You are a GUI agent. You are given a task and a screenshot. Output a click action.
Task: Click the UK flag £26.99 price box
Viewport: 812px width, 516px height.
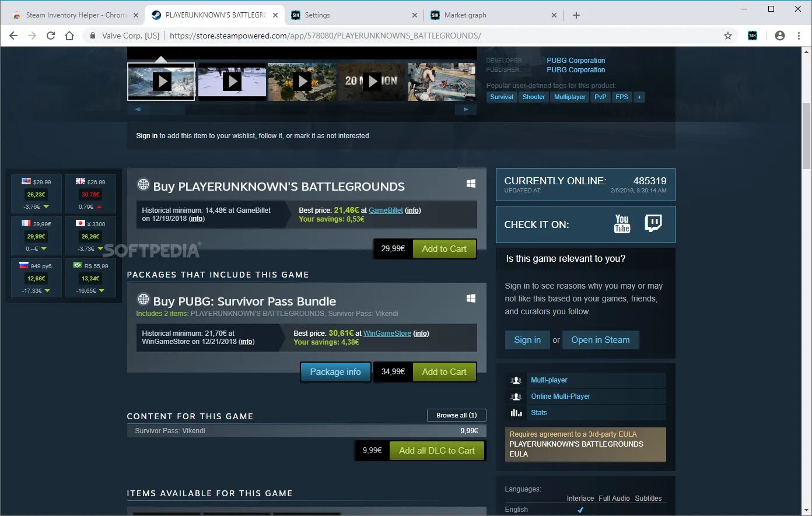pos(90,195)
